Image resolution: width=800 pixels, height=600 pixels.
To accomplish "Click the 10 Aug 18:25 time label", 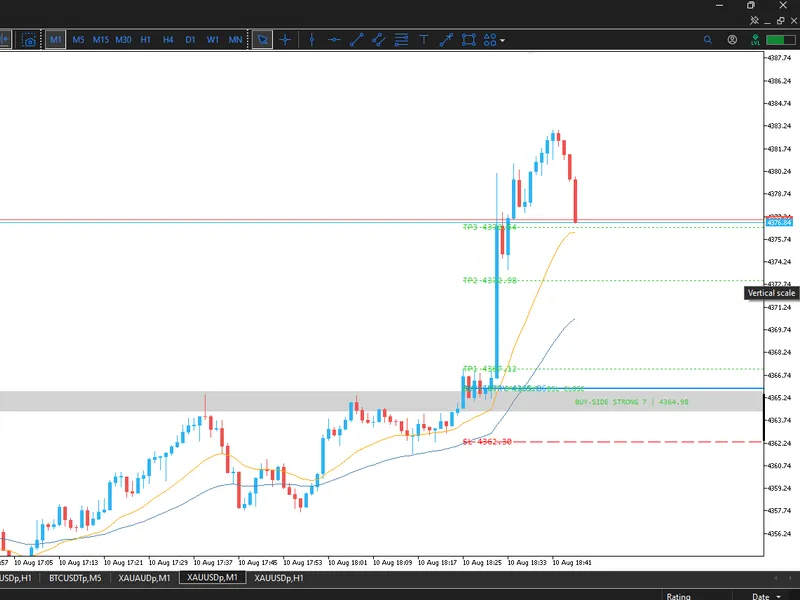I will pyautogui.click(x=480, y=562).
